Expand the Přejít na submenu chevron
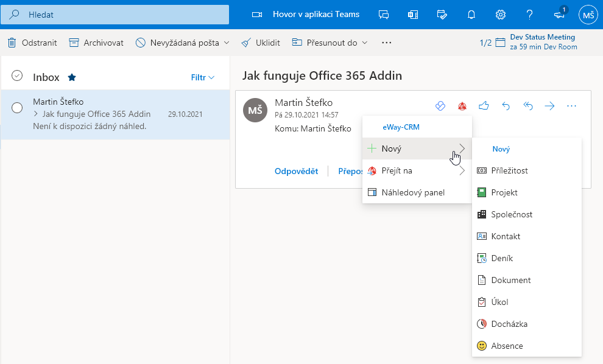Viewport: 603px width, 364px height. click(462, 170)
